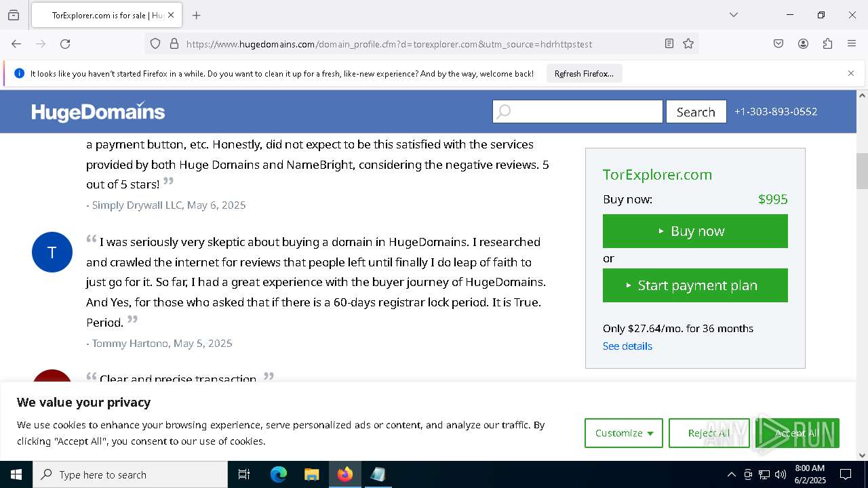Click Reject All cookies button
The height and width of the screenshot is (488, 868).
click(709, 433)
